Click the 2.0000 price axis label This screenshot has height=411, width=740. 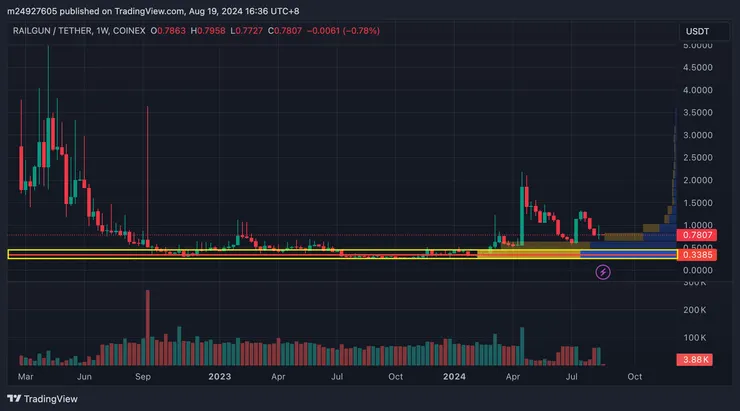pyautogui.click(x=698, y=180)
